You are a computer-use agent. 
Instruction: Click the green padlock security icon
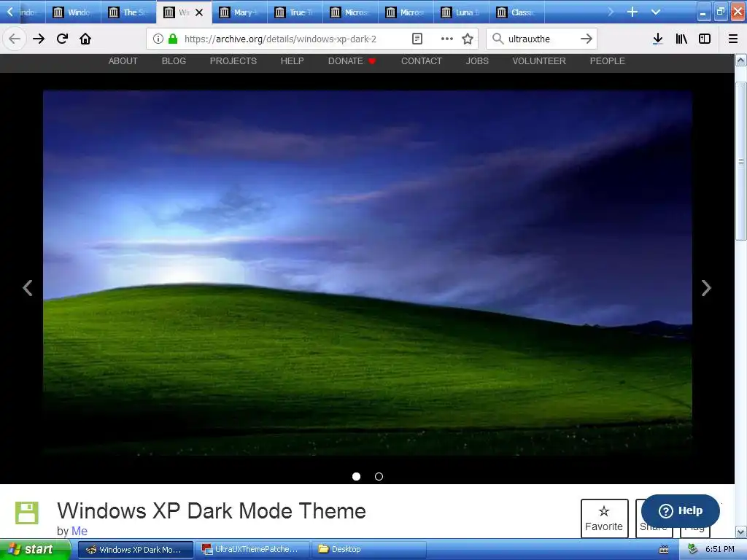tap(173, 39)
